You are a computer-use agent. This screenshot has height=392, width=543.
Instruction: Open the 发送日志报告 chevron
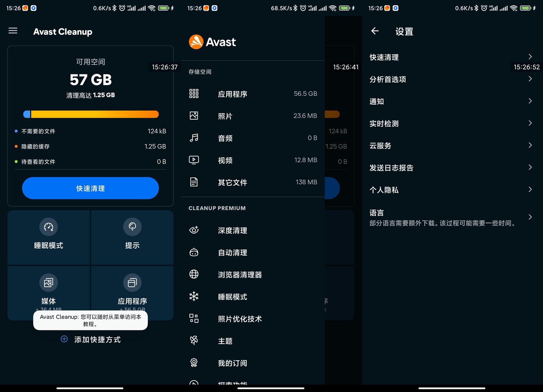click(530, 167)
